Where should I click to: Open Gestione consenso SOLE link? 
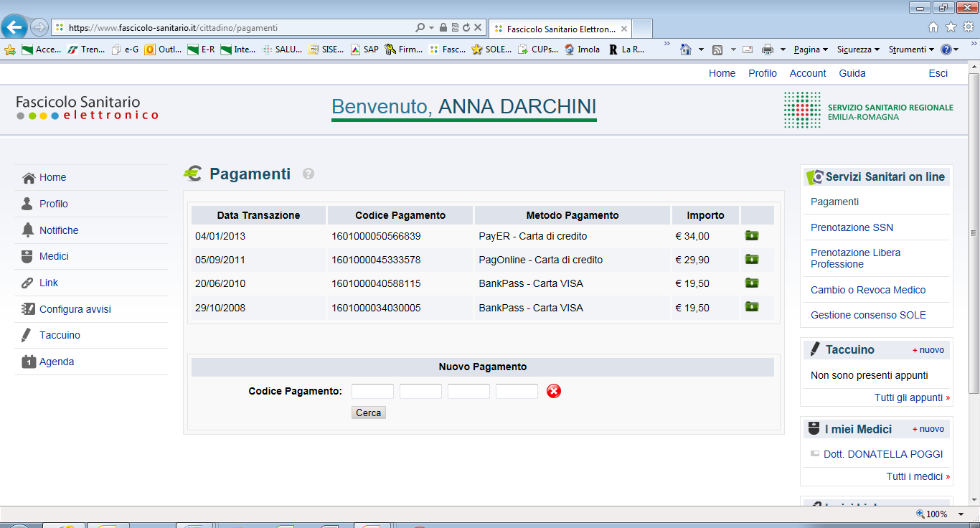click(x=868, y=315)
